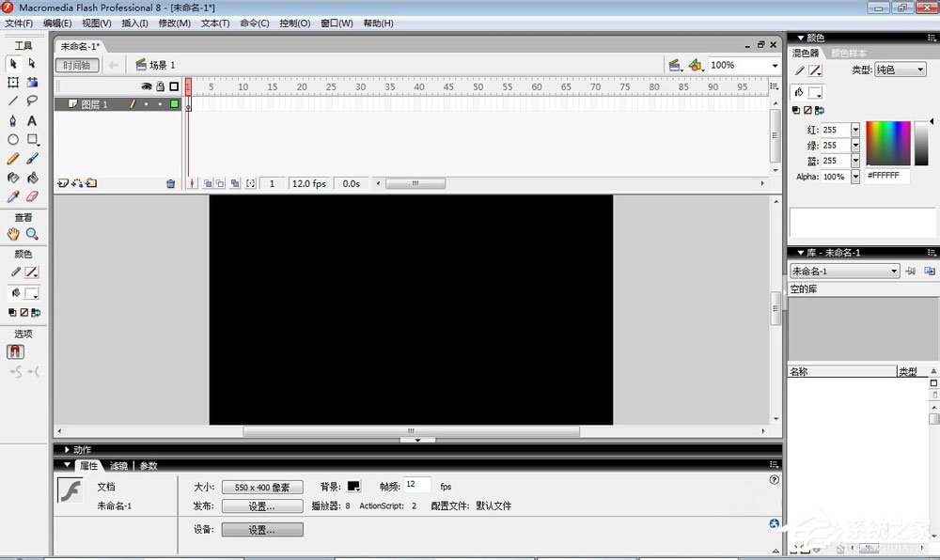Screen dimensions: 940x560
Task: Select the Brush tool
Action: pos(32,159)
